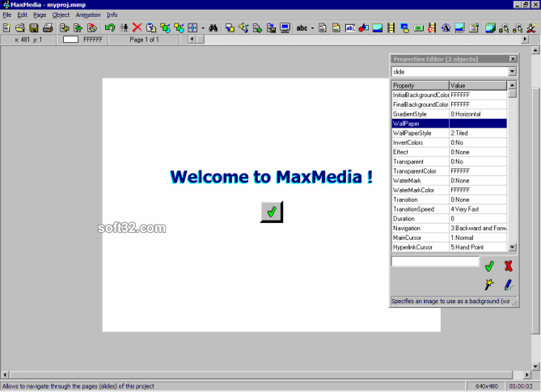This screenshot has width=541, height=392.
Task: Click the computer monitor preview icon
Action: pyautogui.click(x=285, y=28)
